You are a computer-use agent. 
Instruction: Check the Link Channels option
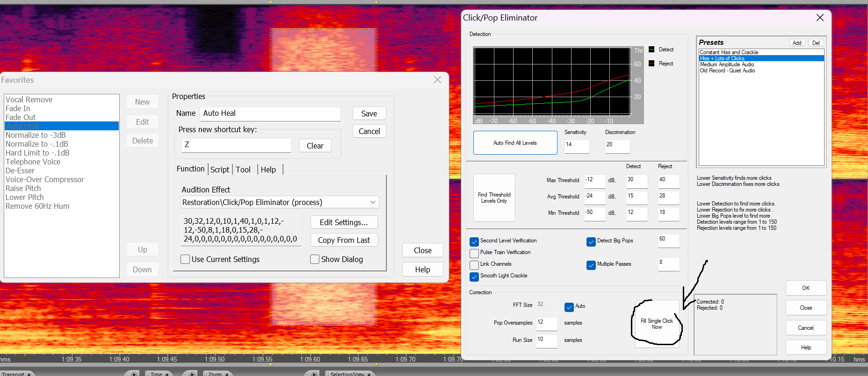474,265
